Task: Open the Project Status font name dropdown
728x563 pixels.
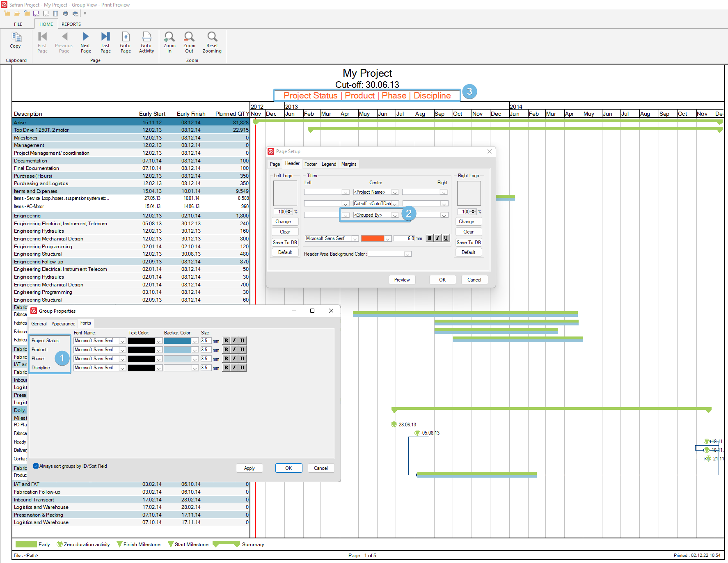Action: [122, 341]
